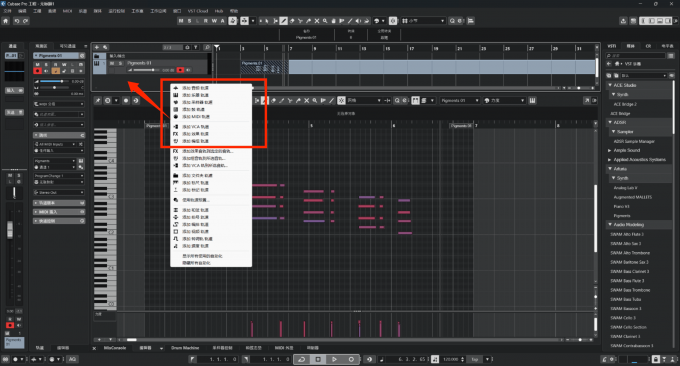Select the Mute X tool in the project toolbar
The width and height of the screenshot is (680, 366).
pos(317,21)
